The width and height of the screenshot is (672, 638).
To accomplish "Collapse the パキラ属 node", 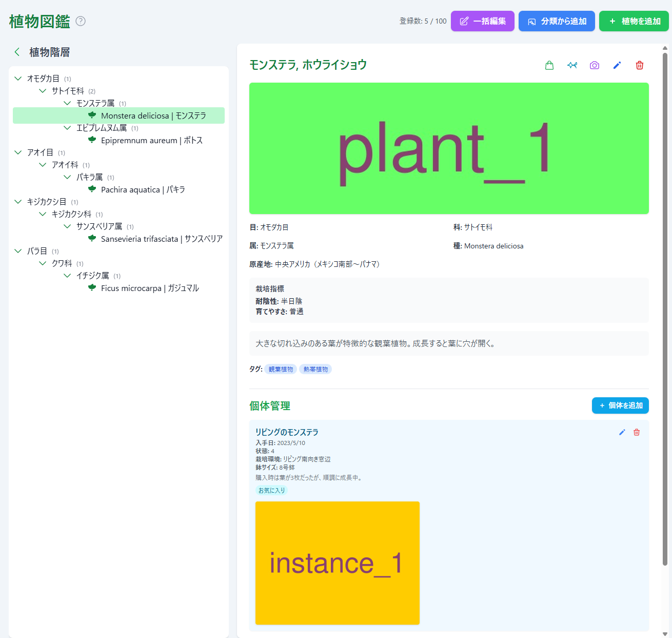I will [67, 177].
